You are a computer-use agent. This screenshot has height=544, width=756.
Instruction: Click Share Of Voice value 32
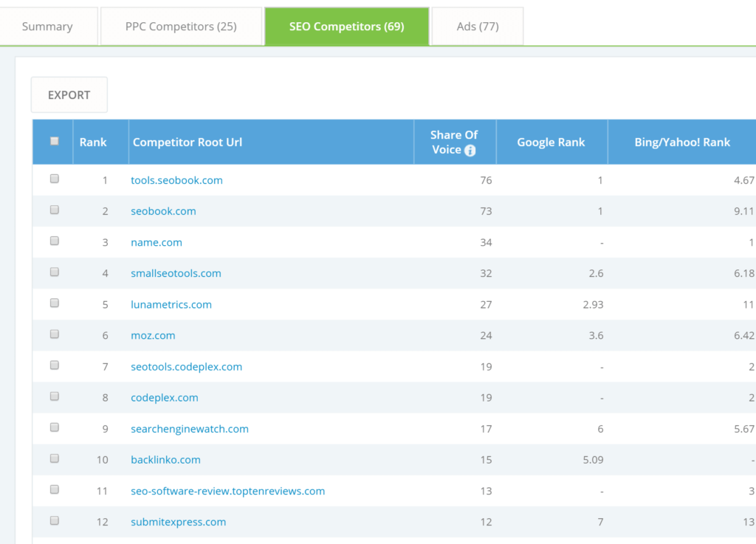click(486, 273)
